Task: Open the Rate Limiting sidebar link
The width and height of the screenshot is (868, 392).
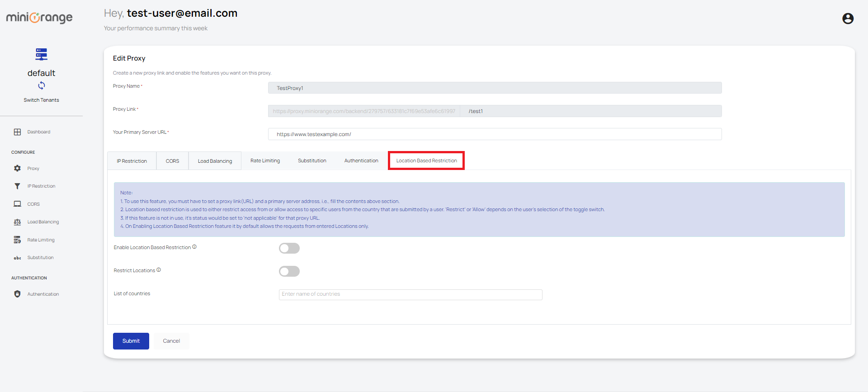Action: coord(41,240)
